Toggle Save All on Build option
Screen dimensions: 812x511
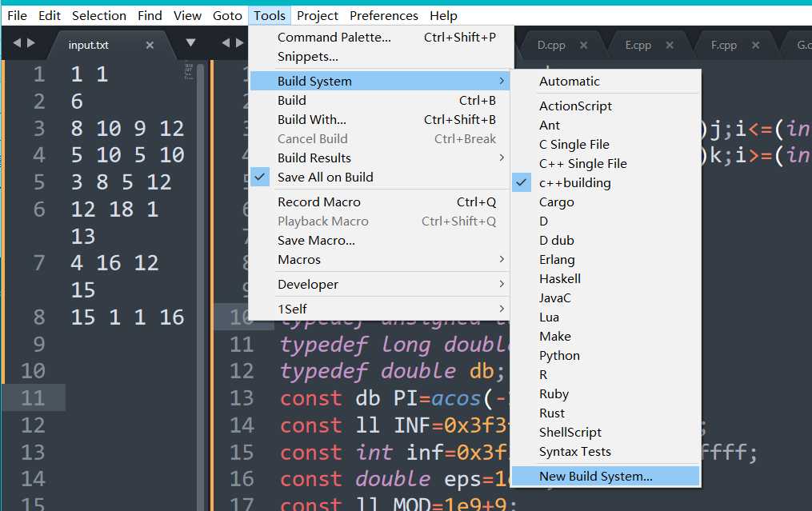[379, 177]
